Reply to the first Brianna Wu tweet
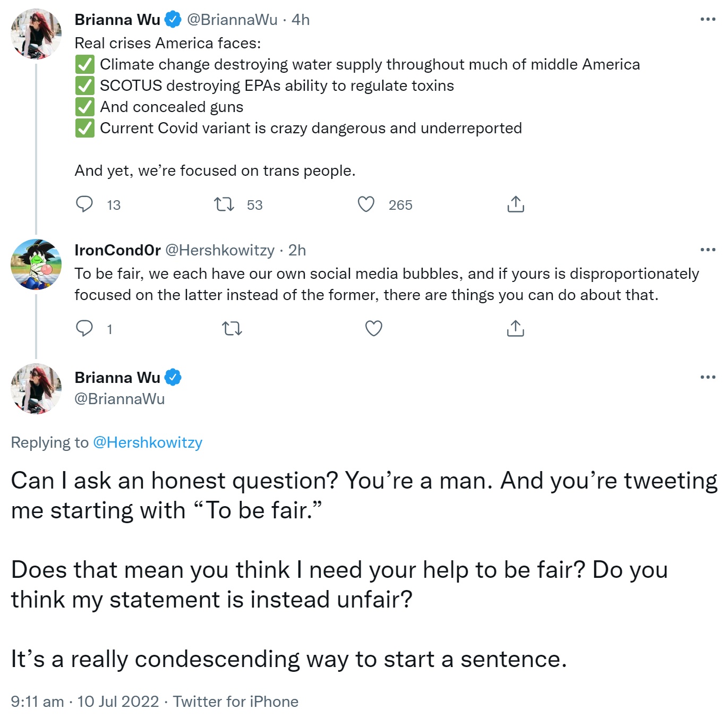The width and height of the screenshot is (728, 726). tap(84, 204)
